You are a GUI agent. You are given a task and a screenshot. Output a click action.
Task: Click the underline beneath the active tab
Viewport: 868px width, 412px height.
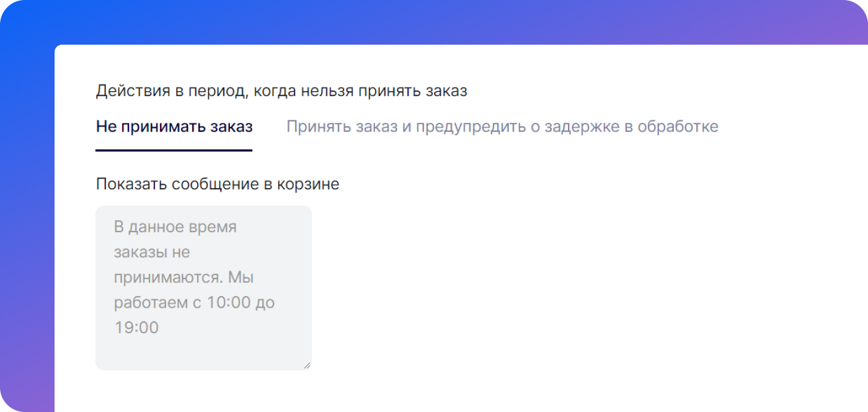pos(174,150)
